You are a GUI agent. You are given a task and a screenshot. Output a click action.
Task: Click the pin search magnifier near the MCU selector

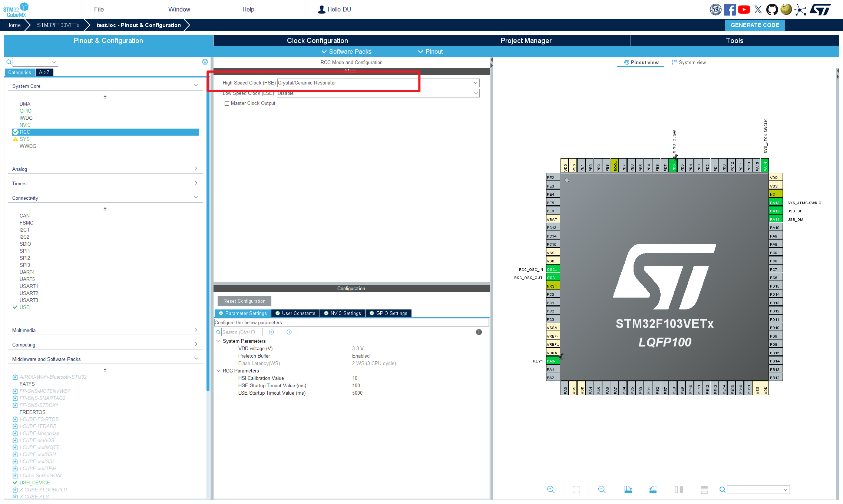pos(722,489)
